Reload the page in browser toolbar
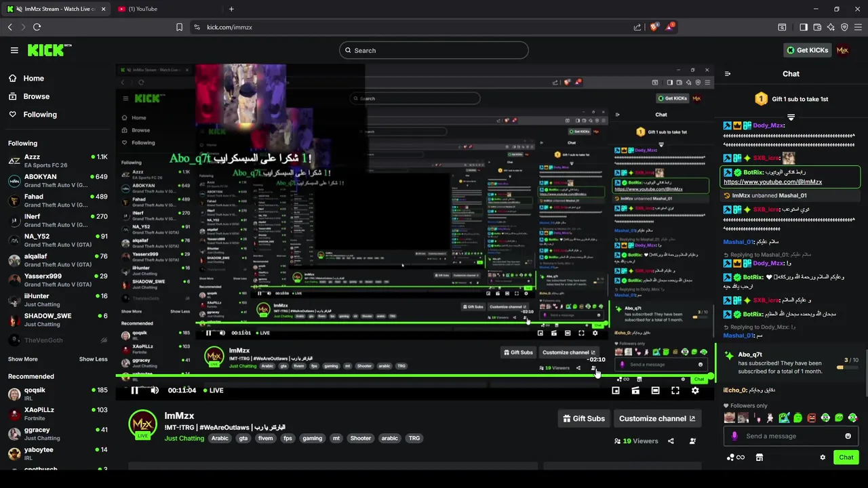 click(37, 27)
